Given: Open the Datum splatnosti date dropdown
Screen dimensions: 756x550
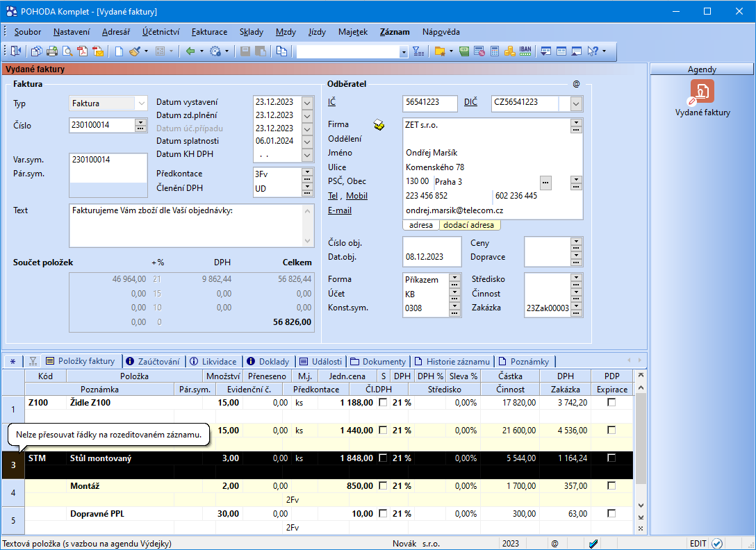Looking at the screenshot, I should tap(307, 142).
